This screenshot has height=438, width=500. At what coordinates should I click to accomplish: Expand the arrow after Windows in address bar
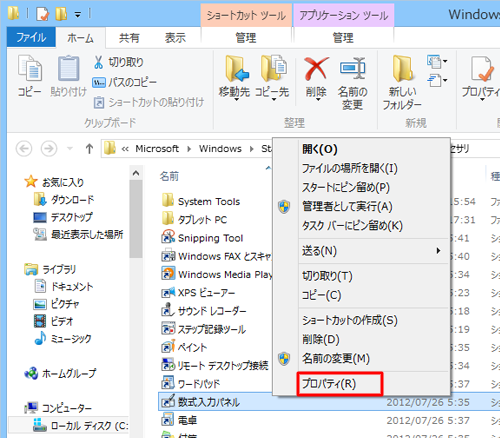(252, 149)
